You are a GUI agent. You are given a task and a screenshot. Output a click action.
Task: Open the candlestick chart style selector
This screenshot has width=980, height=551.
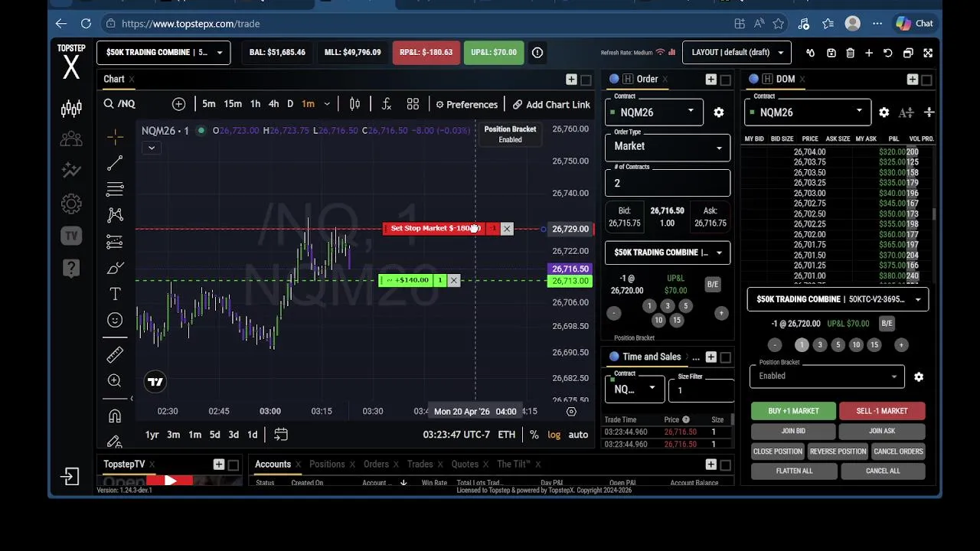point(354,104)
